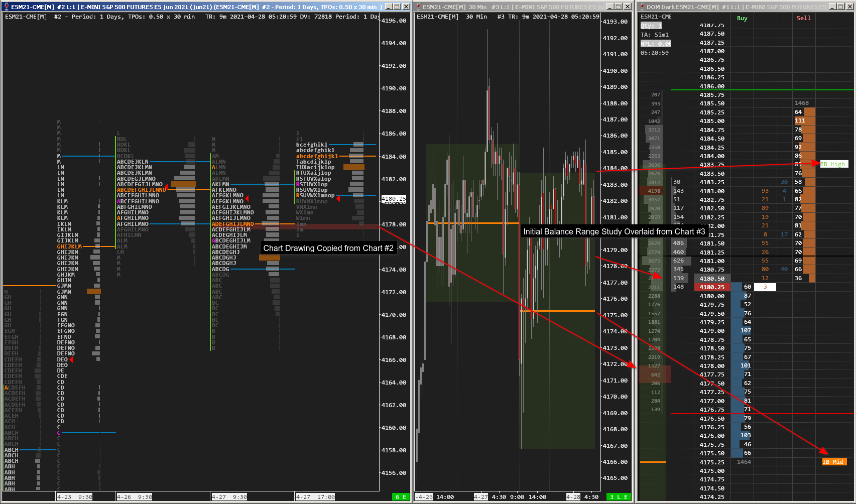Maximize the TPO profile chart #2 window

397,7
